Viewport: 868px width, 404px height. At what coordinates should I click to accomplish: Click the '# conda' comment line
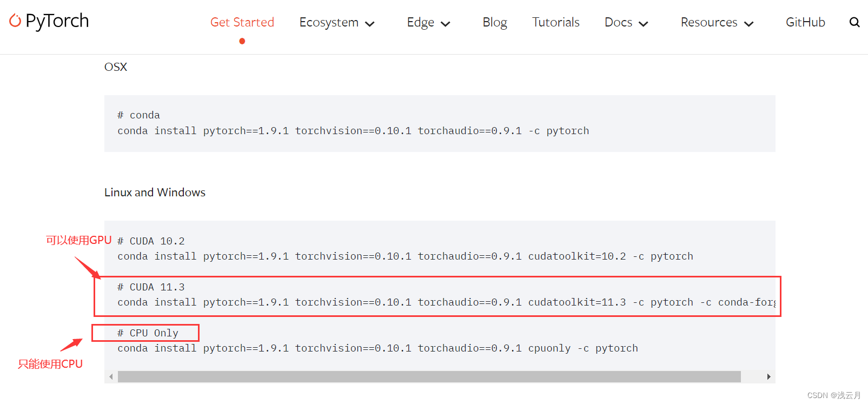[x=138, y=115]
